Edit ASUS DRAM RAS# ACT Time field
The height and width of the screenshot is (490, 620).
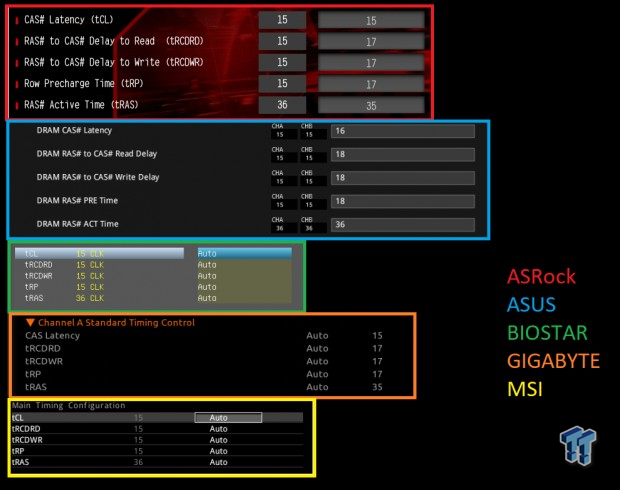pyautogui.click(x=403, y=224)
